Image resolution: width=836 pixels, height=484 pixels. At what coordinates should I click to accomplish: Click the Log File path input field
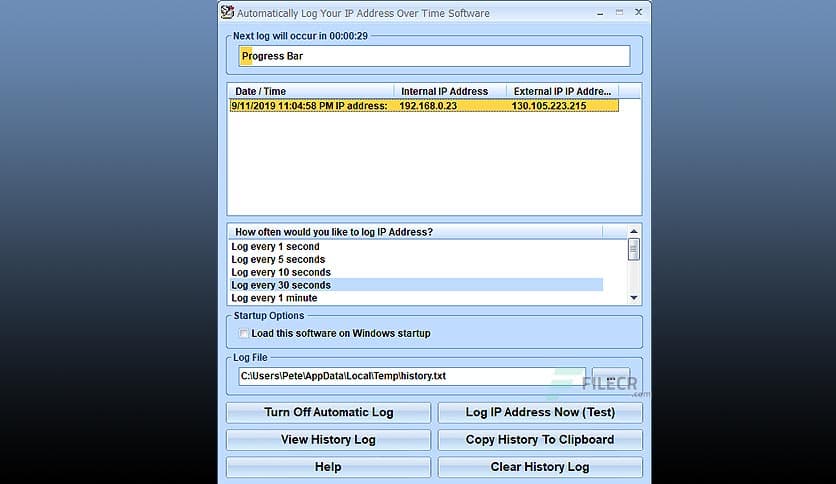[x=412, y=376]
